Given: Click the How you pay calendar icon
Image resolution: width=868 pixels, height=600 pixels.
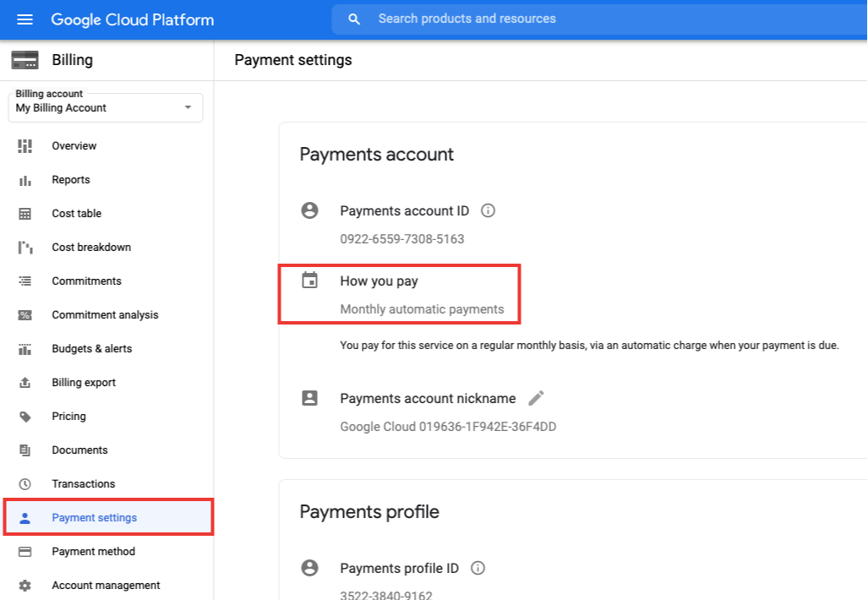Looking at the screenshot, I should coord(309,280).
